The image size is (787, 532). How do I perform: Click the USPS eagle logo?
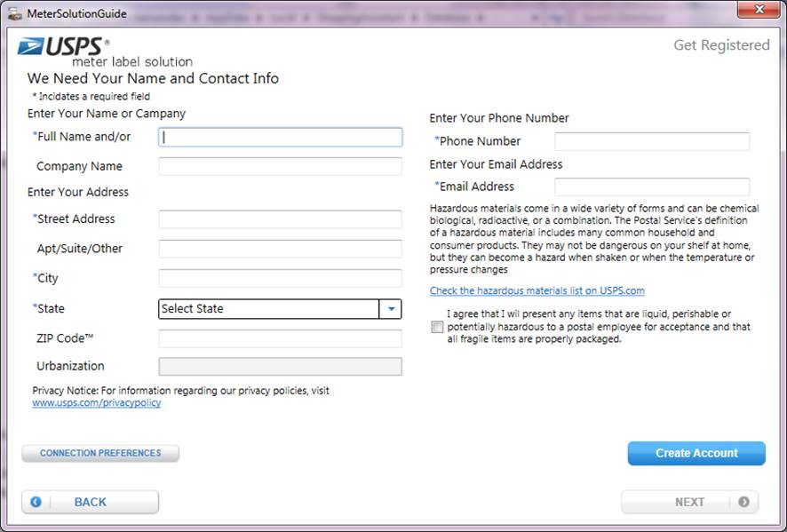tap(30, 47)
